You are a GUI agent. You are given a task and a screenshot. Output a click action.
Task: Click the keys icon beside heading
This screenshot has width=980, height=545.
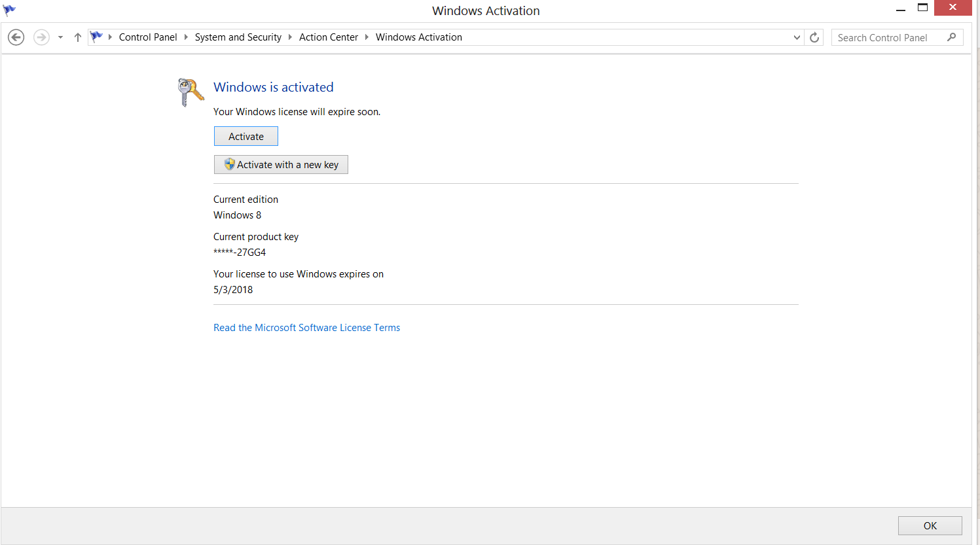[191, 92]
